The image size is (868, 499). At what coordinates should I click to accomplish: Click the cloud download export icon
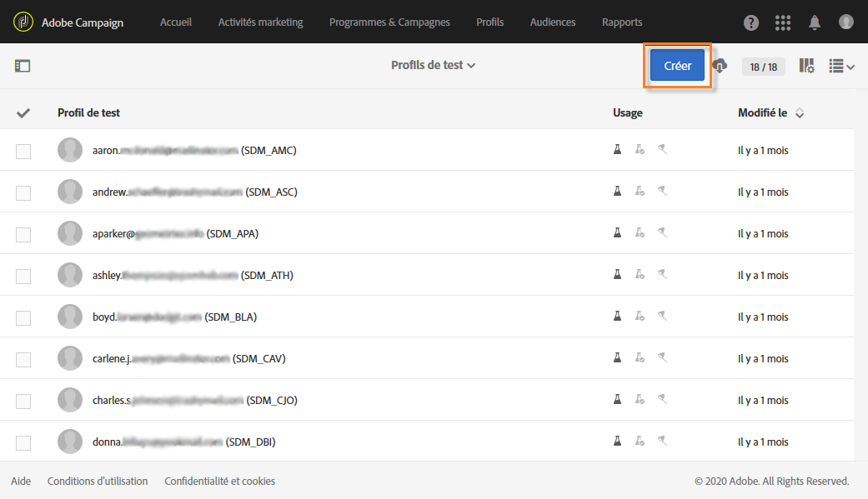click(720, 66)
